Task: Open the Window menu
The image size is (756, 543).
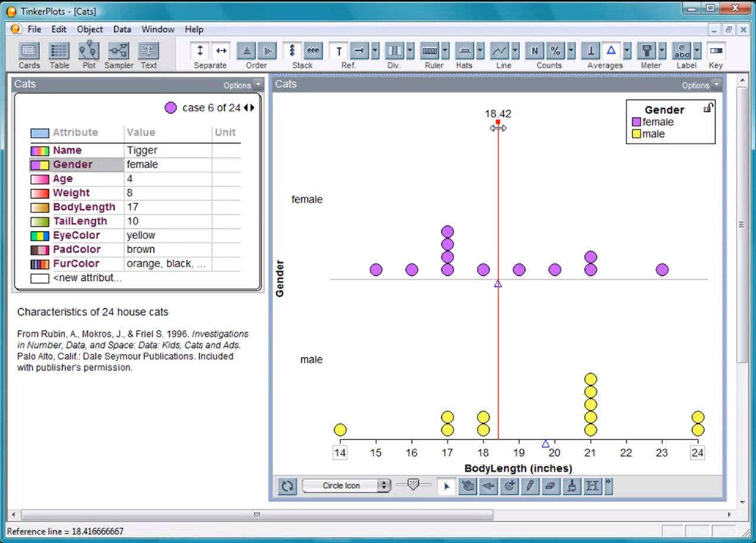Action: click(x=157, y=29)
